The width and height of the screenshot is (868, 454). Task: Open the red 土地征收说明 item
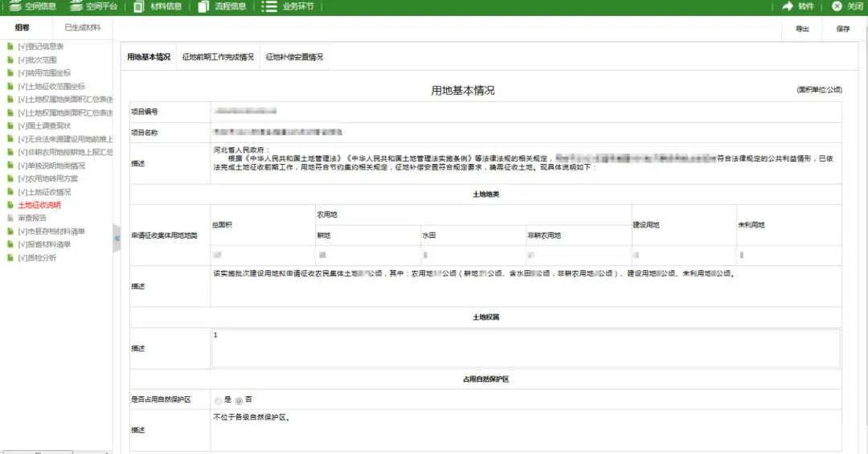(x=39, y=205)
